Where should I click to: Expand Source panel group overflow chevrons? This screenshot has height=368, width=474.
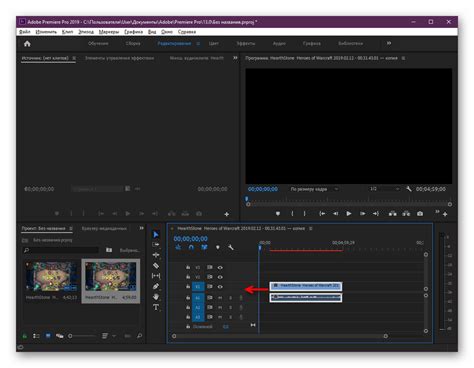pos(235,58)
